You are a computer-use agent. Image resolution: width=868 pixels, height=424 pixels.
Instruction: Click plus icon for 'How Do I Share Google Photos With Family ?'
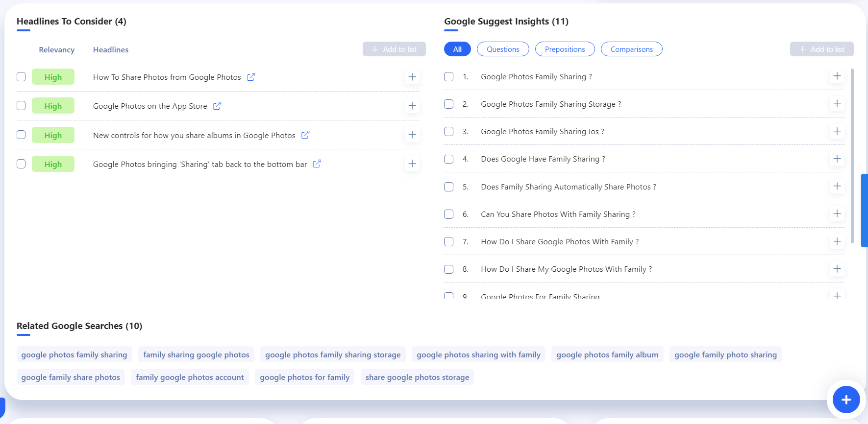(837, 241)
